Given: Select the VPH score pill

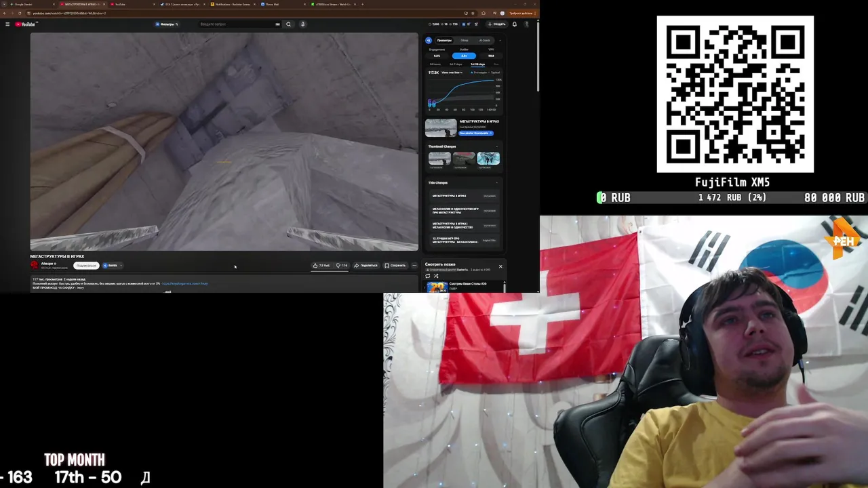Looking at the screenshot, I should tap(491, 56).
